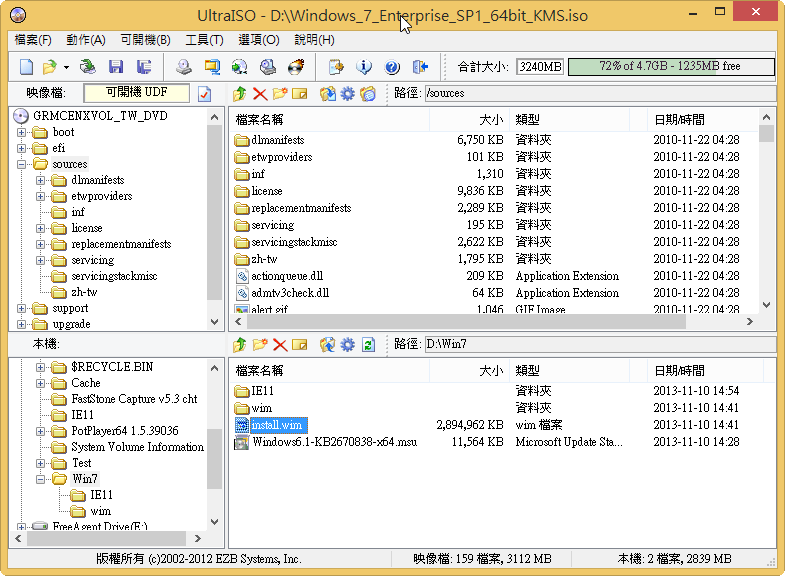This screenshot has height=576, width=785.
Task: Click the New image file icon
Action: point(27,67)
